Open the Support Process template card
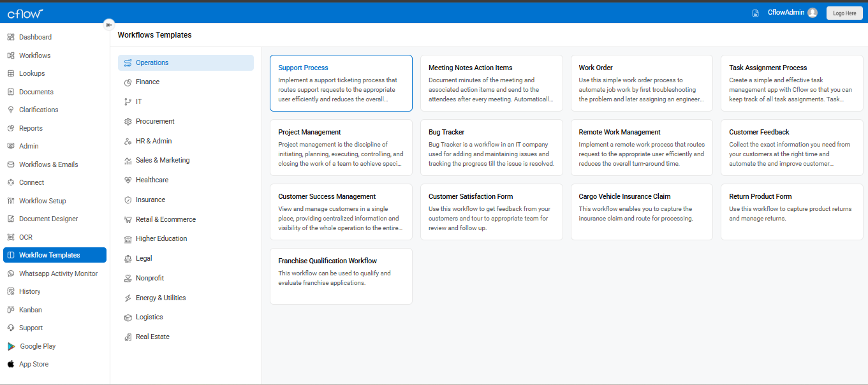868x385 pixels. (341, 84)
